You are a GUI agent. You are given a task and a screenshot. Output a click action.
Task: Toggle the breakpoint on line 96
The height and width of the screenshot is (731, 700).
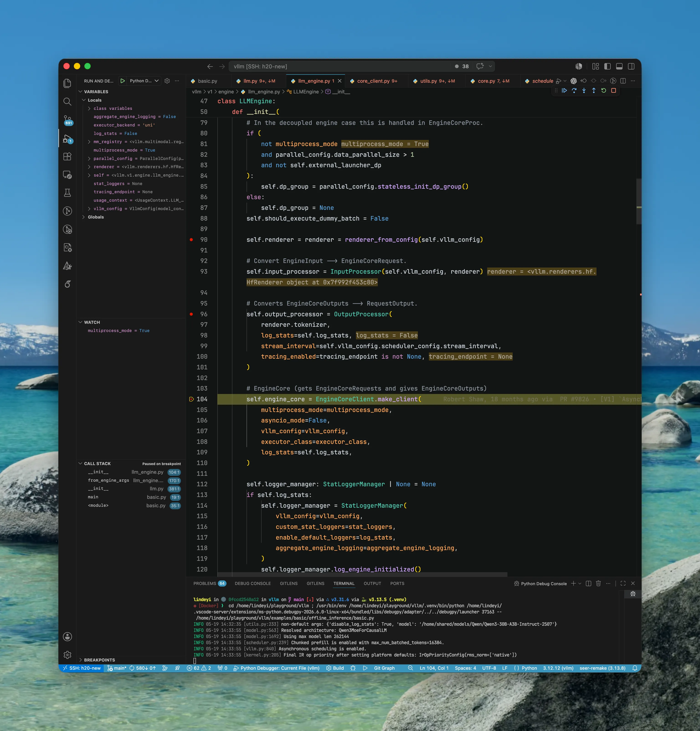(x=191, y=314)
